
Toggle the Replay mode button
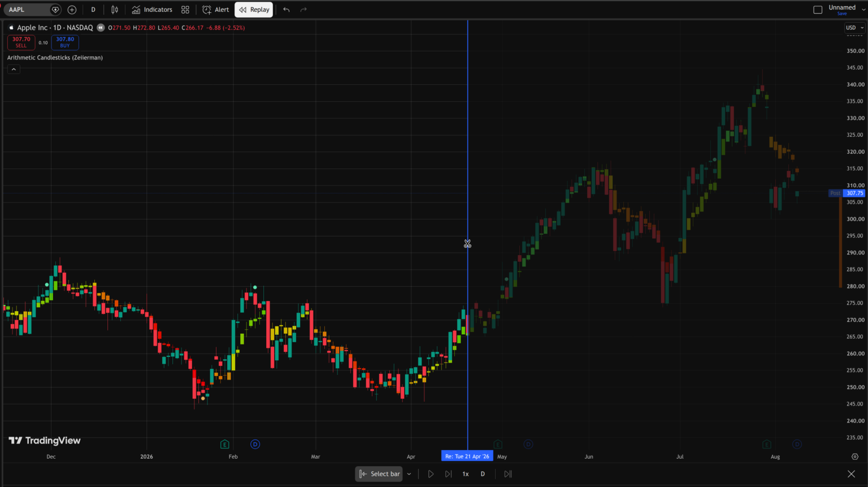coord(254,10)
